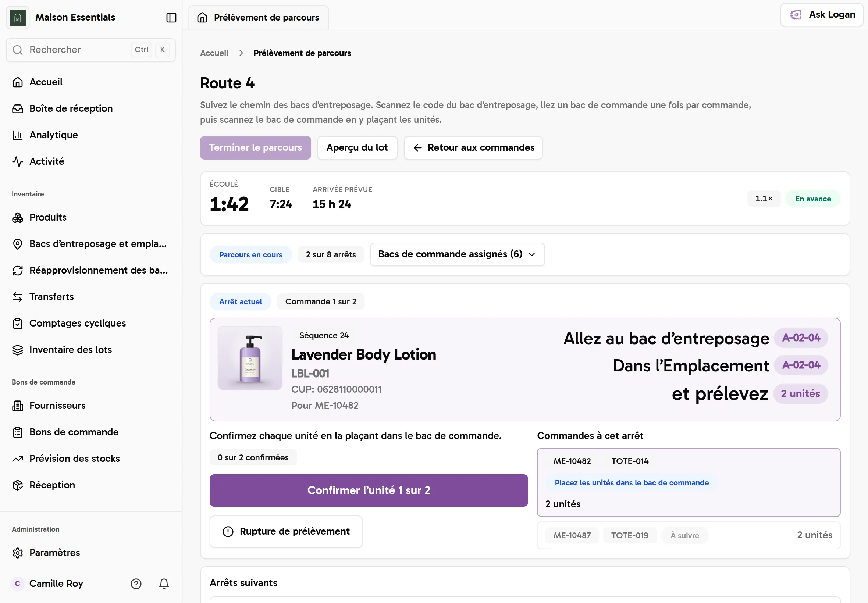The image size is (868, 603).
Task: Click the Rechercher search field
Action: (91, 50)
